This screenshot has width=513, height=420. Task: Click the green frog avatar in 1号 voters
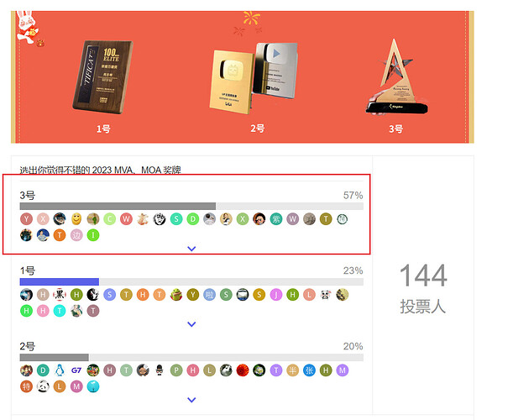[176, 295]
